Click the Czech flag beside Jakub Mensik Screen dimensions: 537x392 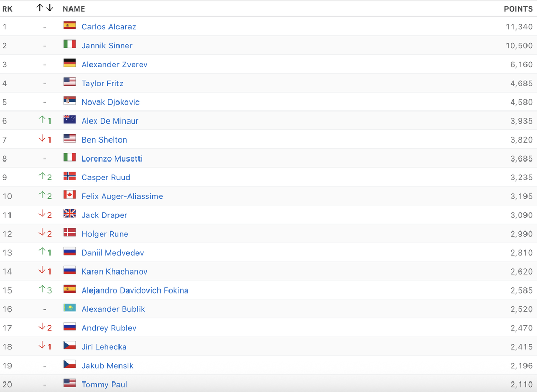[x=69, y=365]
